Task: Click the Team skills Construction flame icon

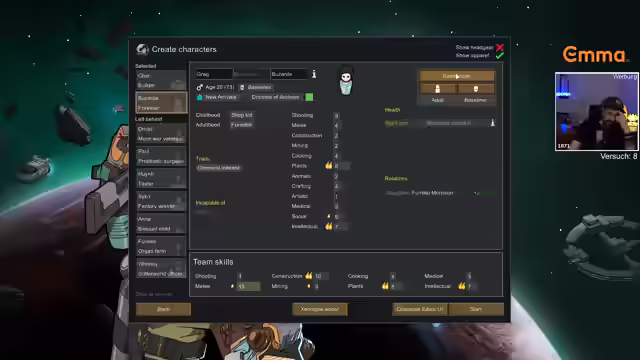Action: tap(309, 276)
